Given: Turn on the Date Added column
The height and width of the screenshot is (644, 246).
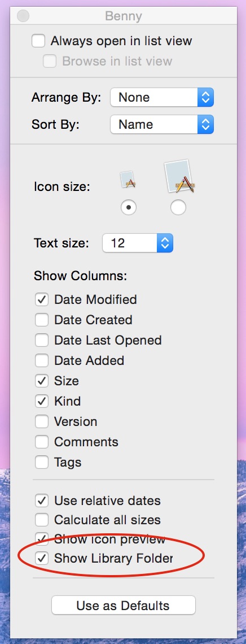Looking at the screenshot, I should (41, 360).
